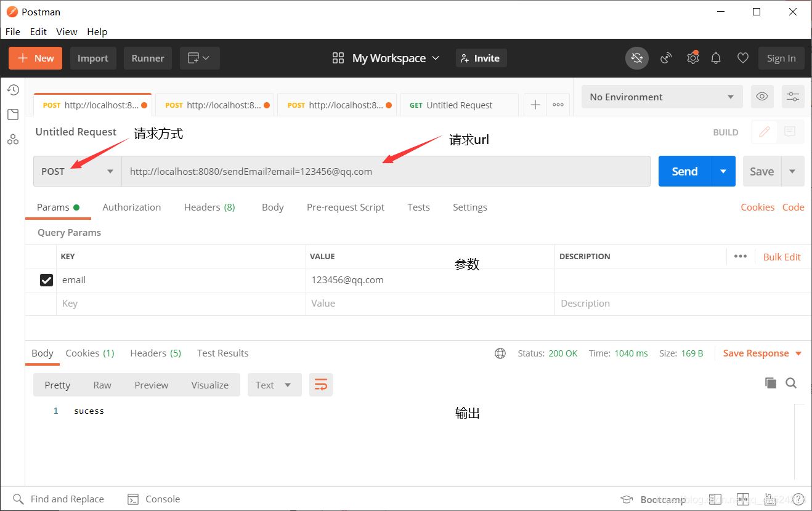Click the heart icon in header

(x=743, y=58)
